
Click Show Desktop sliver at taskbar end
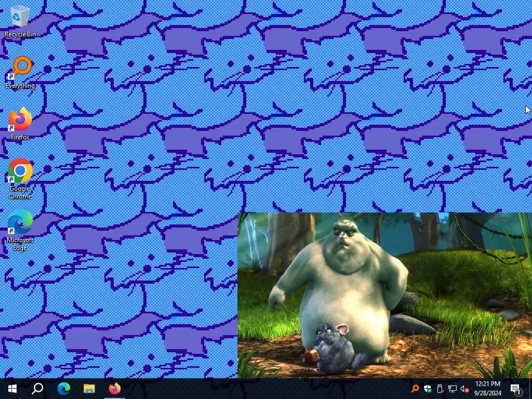click(530, 389)
